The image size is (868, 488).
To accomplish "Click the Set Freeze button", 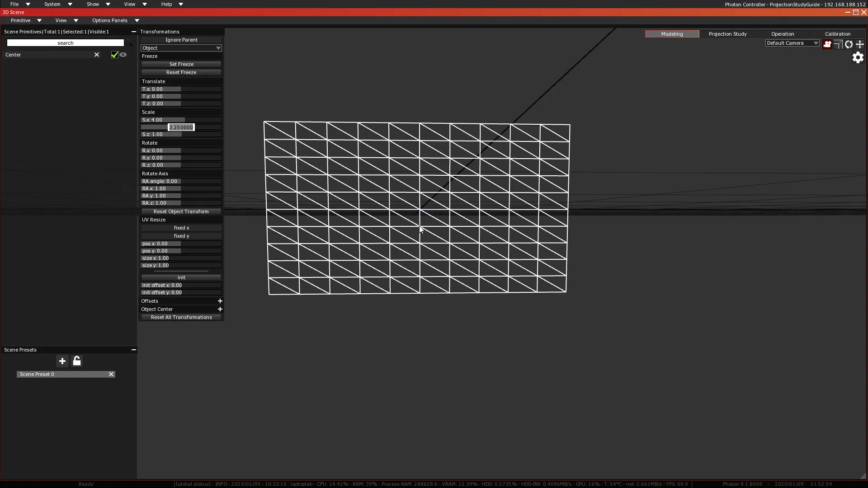I will click(181, 64).
